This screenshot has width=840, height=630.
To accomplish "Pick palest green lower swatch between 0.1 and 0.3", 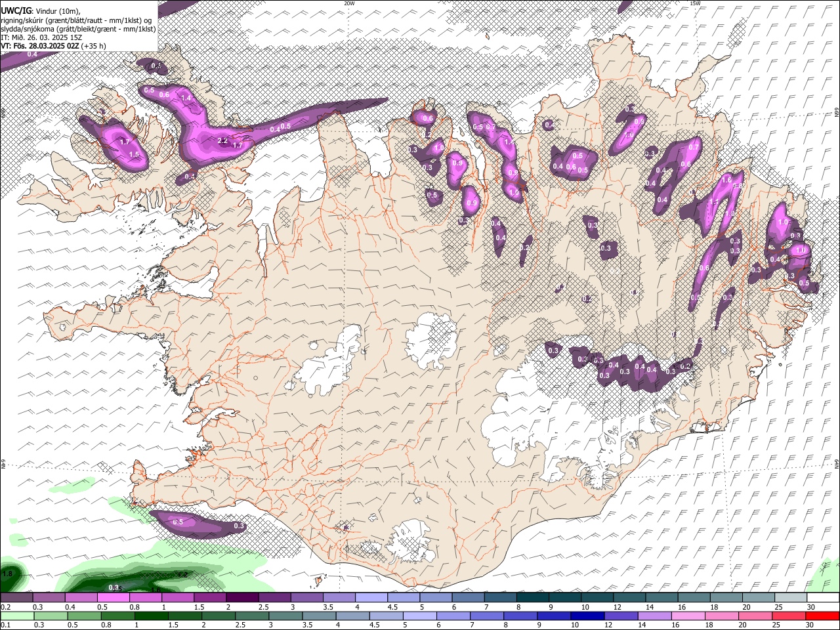I will tap(18, 616).
